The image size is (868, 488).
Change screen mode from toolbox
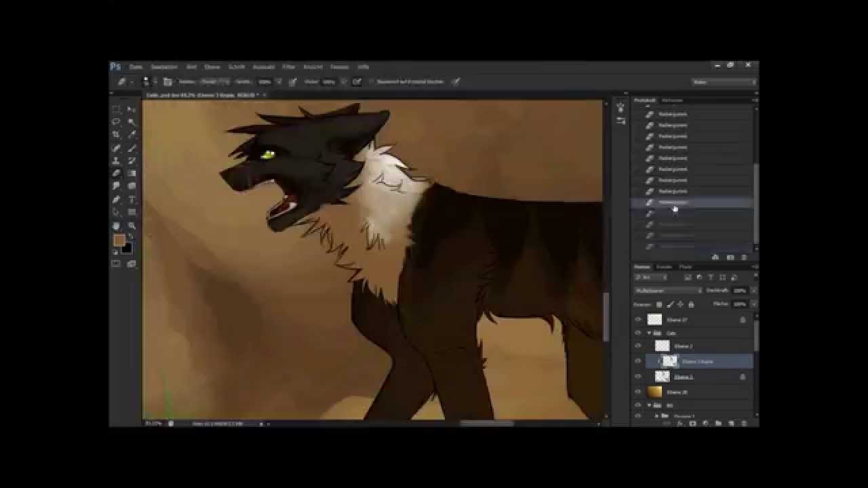[132, 264]
